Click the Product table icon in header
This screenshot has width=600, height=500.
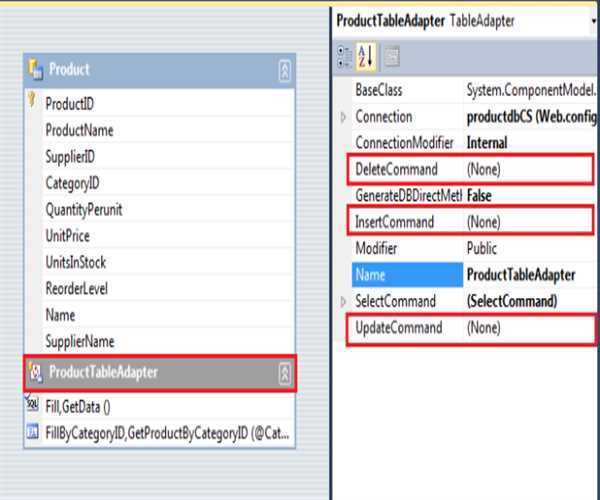[x=35, y=70]
